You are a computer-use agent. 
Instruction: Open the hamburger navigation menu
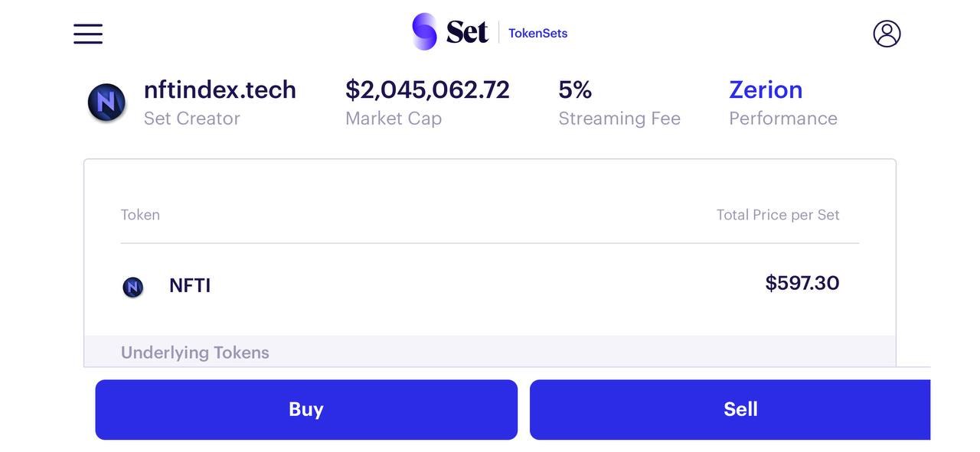(x=88, y=34)
